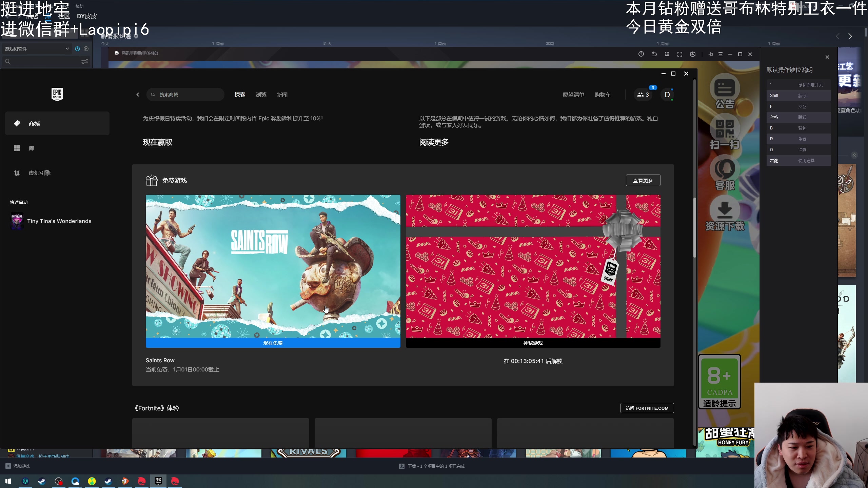Click the 腾讯手游助手(64位) window title
Image resolution: width=868 pixels, height=488 pixels.
(x=140, y=53)
